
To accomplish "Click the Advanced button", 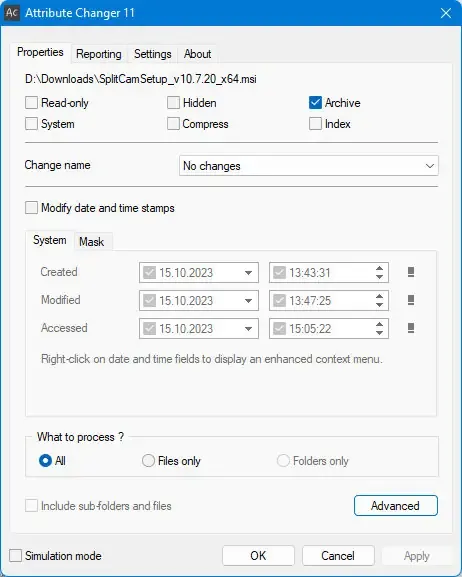I will tap(395, 506).
